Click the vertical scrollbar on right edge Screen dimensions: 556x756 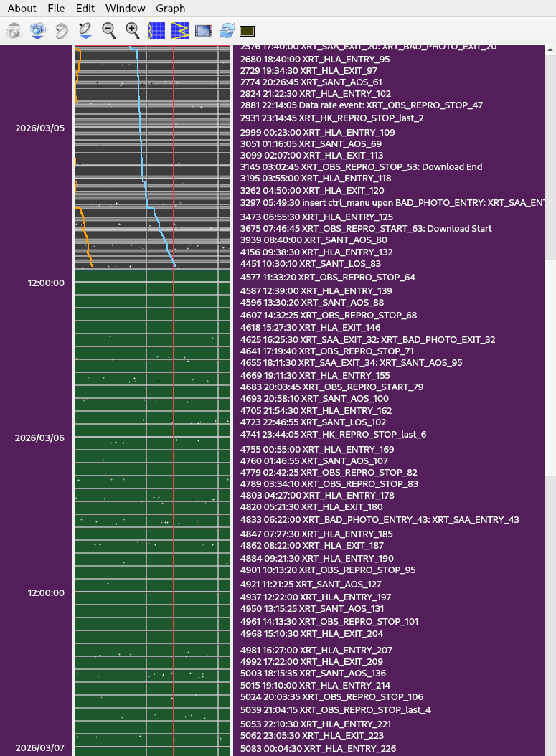(550, 151)
